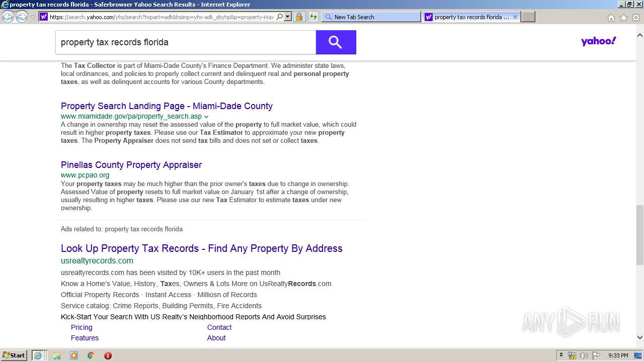Click the vertical scrollbar thumb
Screen dimensions: 644x362
click(x=639, y=235)
